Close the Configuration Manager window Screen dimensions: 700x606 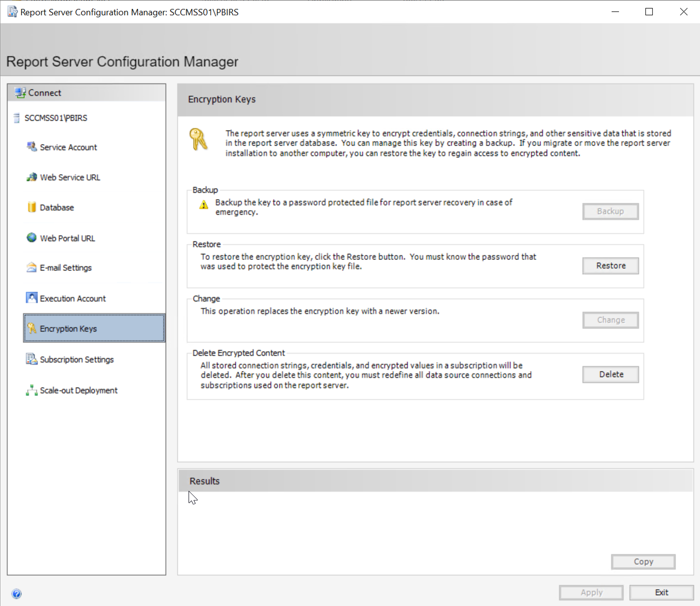tap(684, 12)
